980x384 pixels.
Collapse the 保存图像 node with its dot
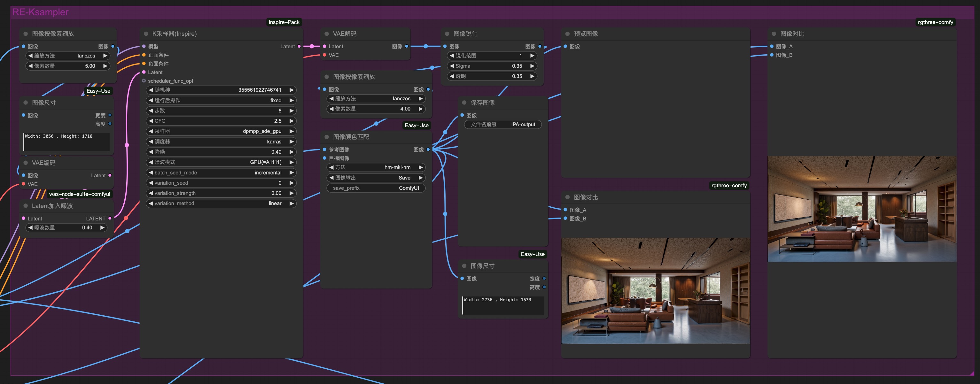pyautogui.click(x=464, y=103)
